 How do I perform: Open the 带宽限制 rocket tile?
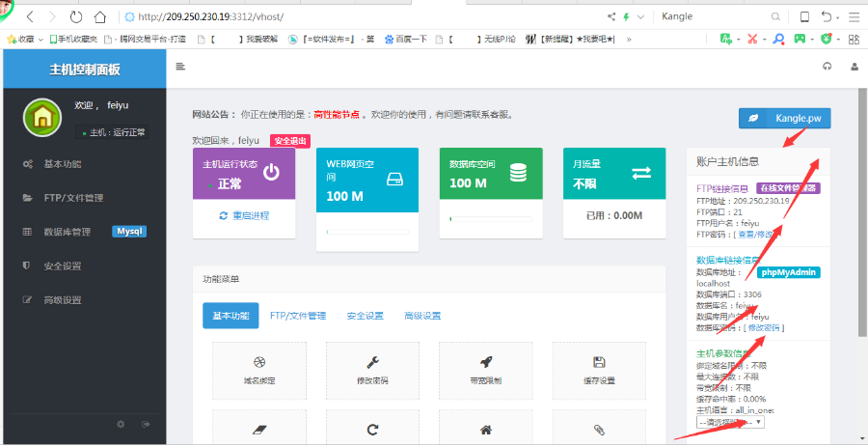[486, 371]
